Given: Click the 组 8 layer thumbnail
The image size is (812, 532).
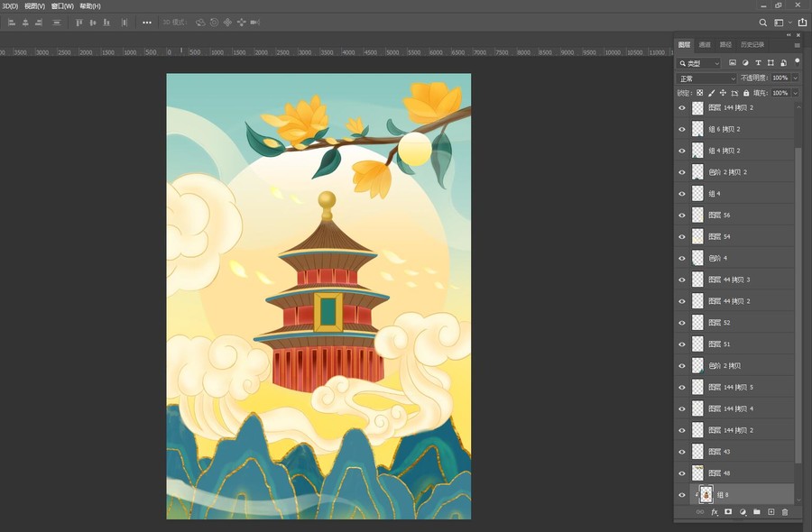Looking at the screenshot, I should pos(706,495).
